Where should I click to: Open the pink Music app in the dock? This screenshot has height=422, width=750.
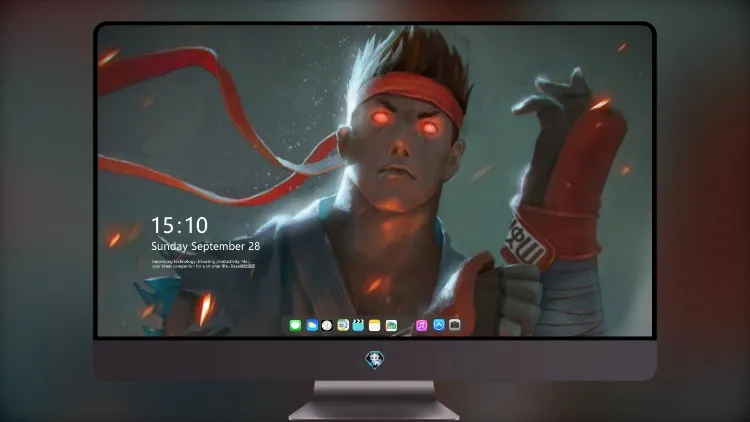click(x=421, y=325)
